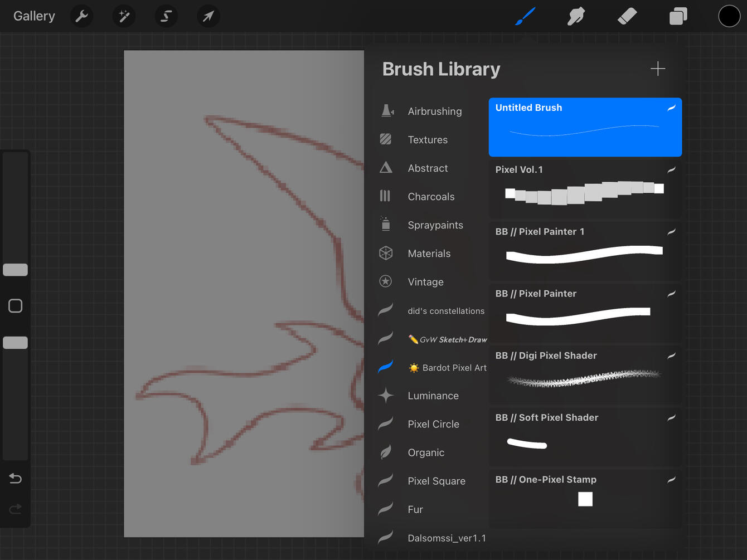Click the undo arrow
This screenshot has width=747, height=560.
click(16, 479)
